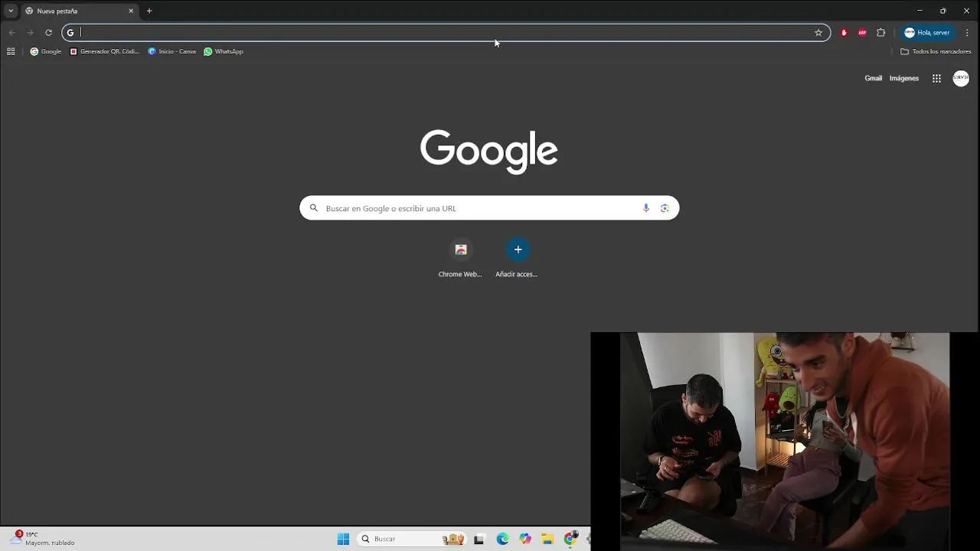Close the Nueva pestaña tab
980x551 pixels.
131,11
